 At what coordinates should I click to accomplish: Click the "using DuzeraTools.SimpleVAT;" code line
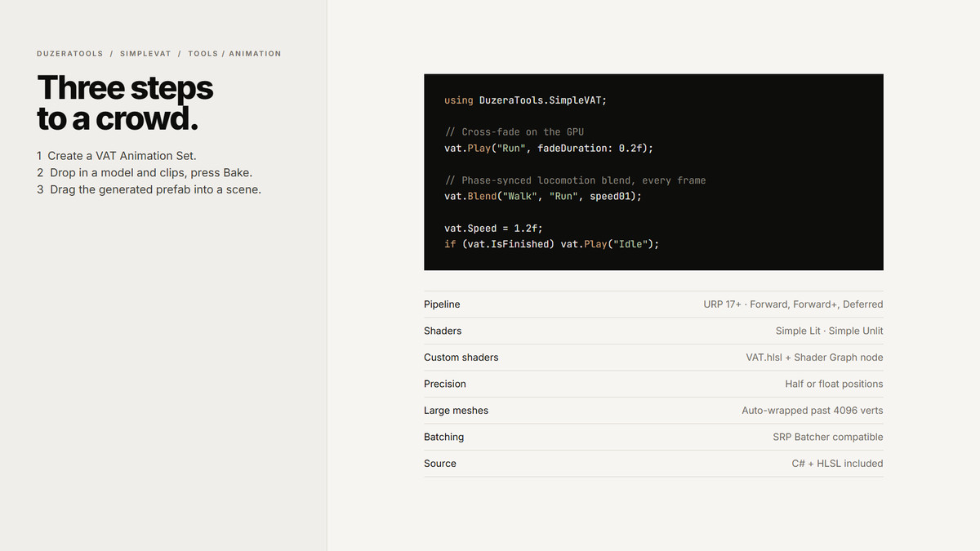click(526, 100)
